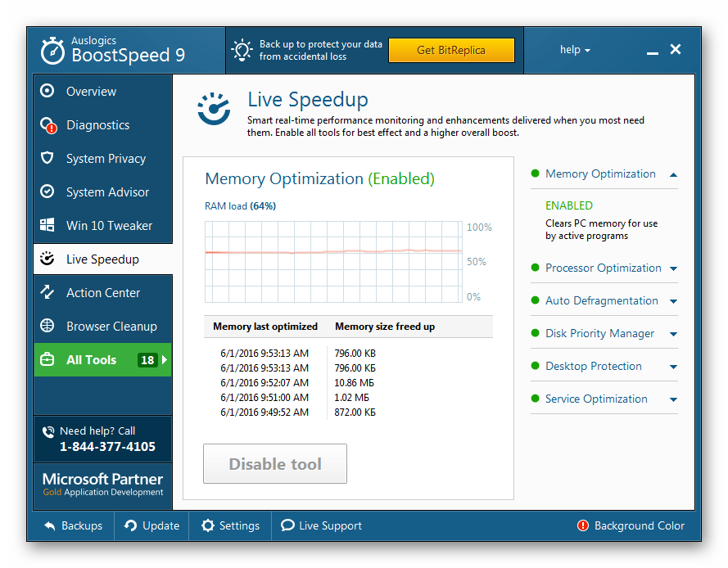This screenshot has height=568, width=728.
Task: Click the Get BitReplica button
Action: pos(451,50)
